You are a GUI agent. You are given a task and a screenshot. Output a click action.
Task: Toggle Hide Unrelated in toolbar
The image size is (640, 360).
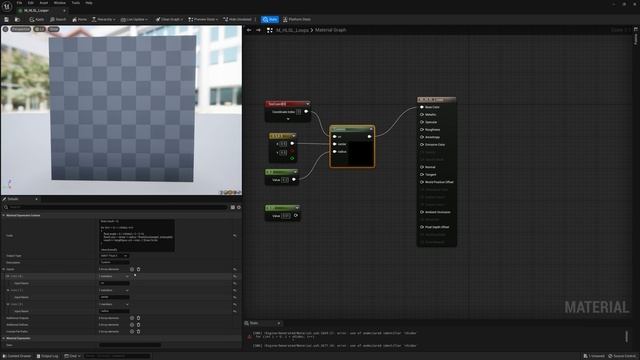[x=237, y=19]
